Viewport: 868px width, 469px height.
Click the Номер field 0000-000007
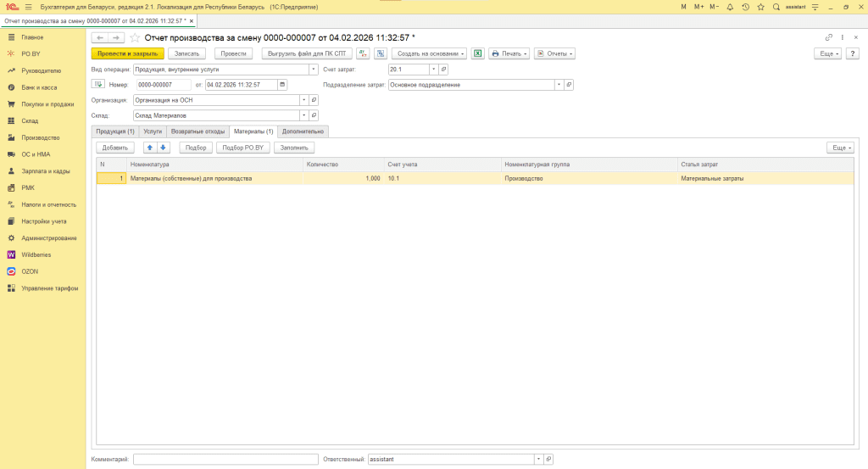pyautogui.click(x=164, y=85)
